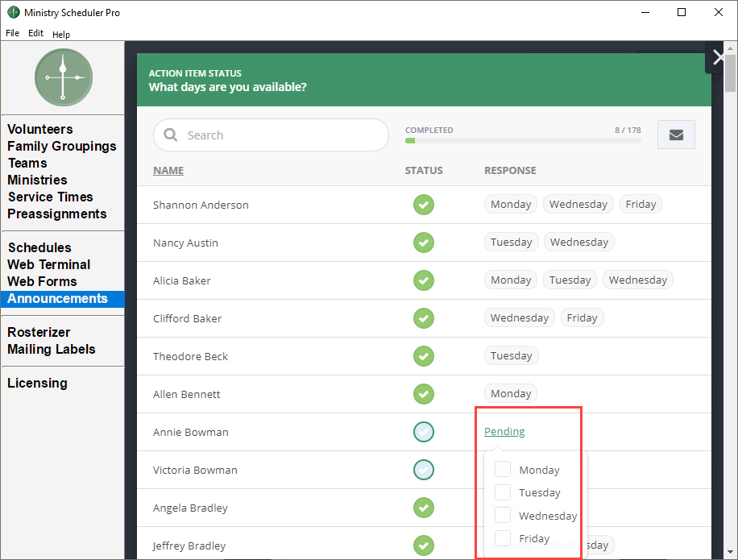Check the Tuesday checkbox in popup

[x=503, y=492]
